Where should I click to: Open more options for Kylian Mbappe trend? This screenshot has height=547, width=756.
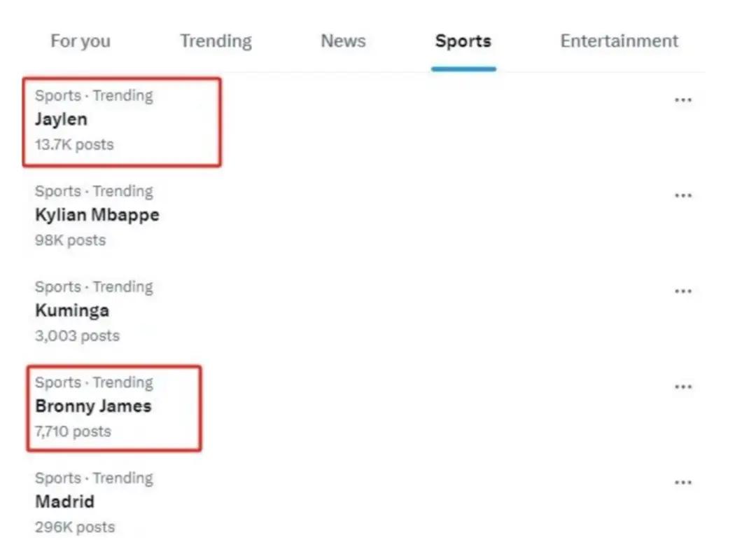(682, 195)
